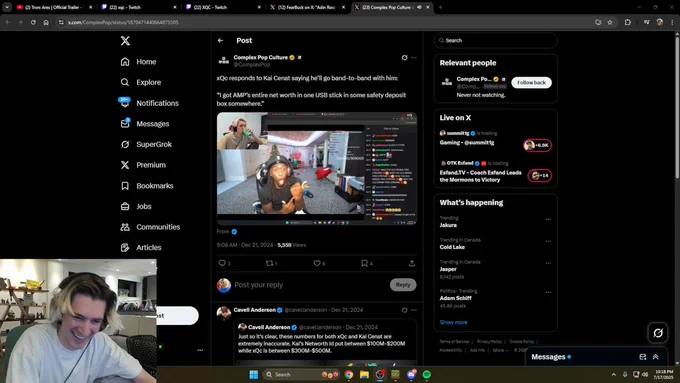Open SuperGrok from sidebar
Viewport: 680px width, 383px height.
click(146, 144)
